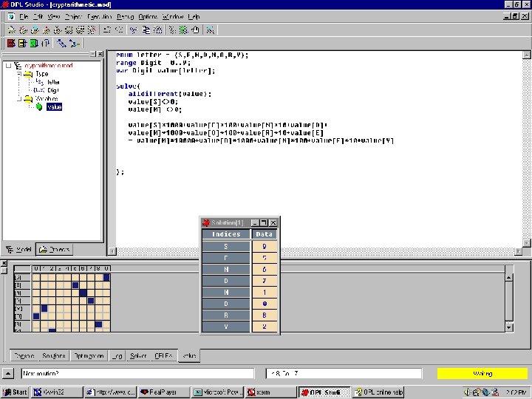Click the pointing hand toolbar icon
The image size is (532, 399).
[x=195, y=30]
